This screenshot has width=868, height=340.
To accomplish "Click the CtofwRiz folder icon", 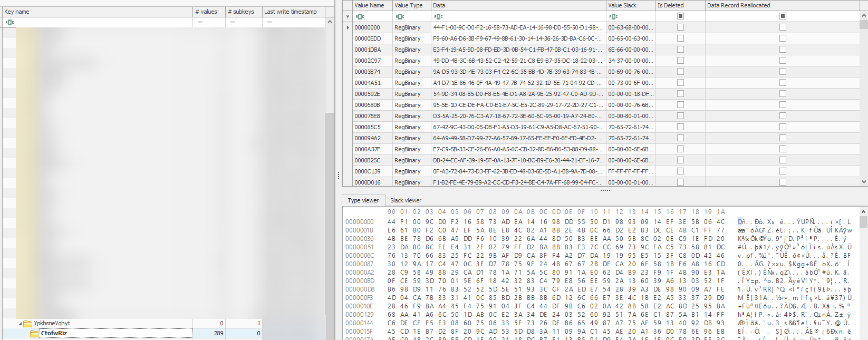I will pos(35,333).
